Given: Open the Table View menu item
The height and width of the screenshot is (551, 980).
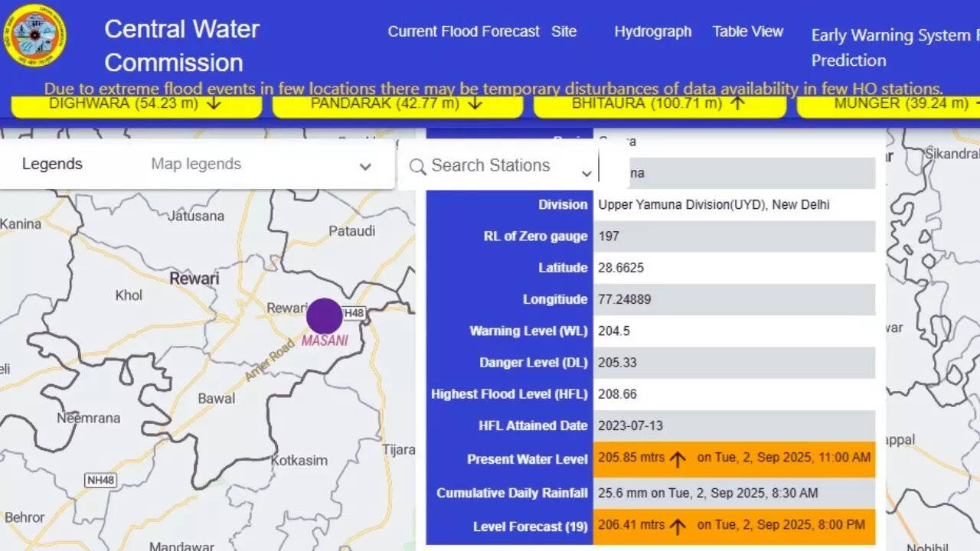Looking at the screenshot, I should [x=747, y=31].
